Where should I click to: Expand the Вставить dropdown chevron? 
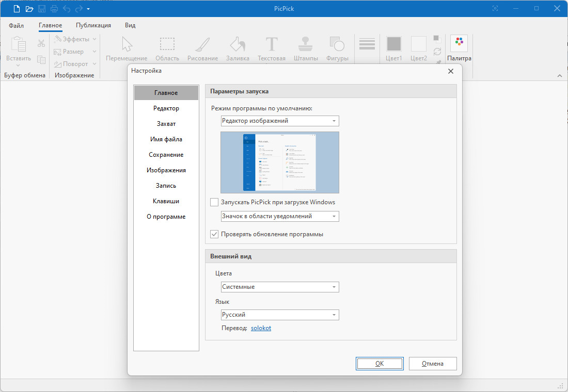point(18,65)
